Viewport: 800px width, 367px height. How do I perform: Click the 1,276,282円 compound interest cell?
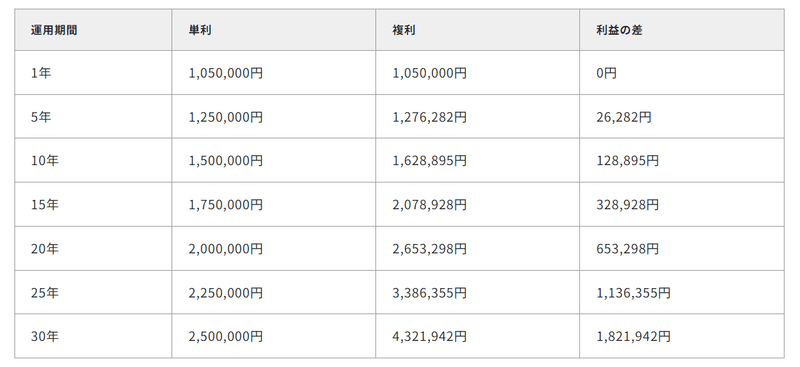pos(478,116)
